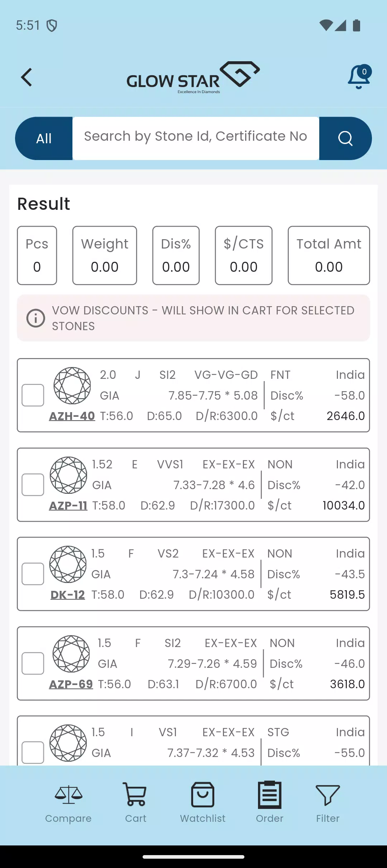
Task: Open notifications bell icon
Action: (x=359, y=77)
